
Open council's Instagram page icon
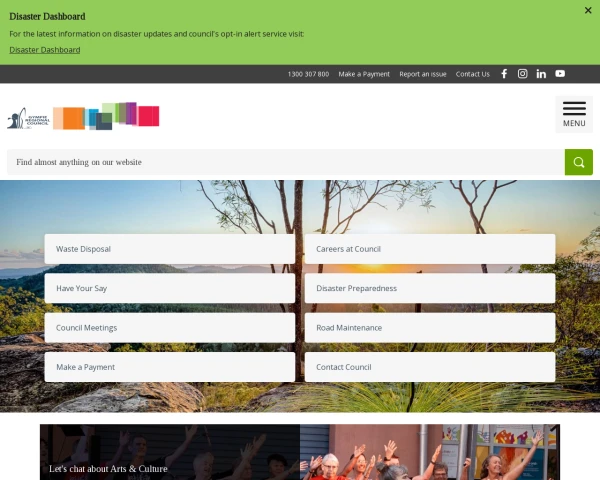pyautogui.click(x=522, y=74)
